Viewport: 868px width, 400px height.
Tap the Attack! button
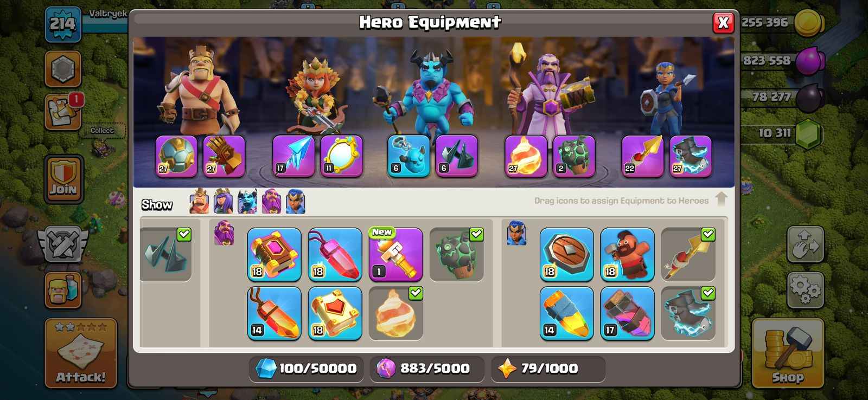click(81, 353)
